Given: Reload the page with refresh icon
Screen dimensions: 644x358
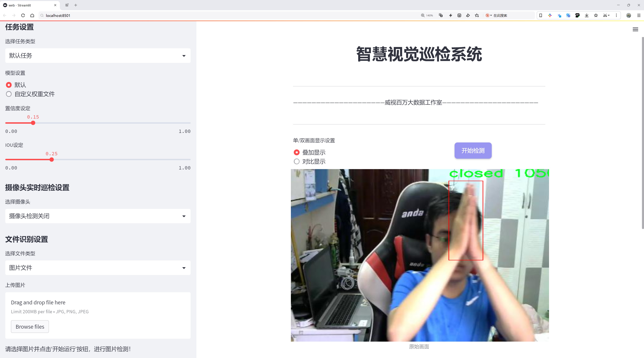Looking at the screenshot, I should (x=23, y=16).
